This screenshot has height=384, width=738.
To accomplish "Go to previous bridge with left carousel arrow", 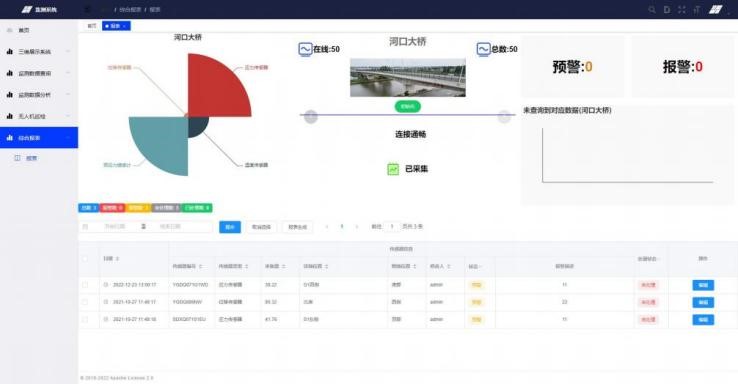I will coord(311,116).
